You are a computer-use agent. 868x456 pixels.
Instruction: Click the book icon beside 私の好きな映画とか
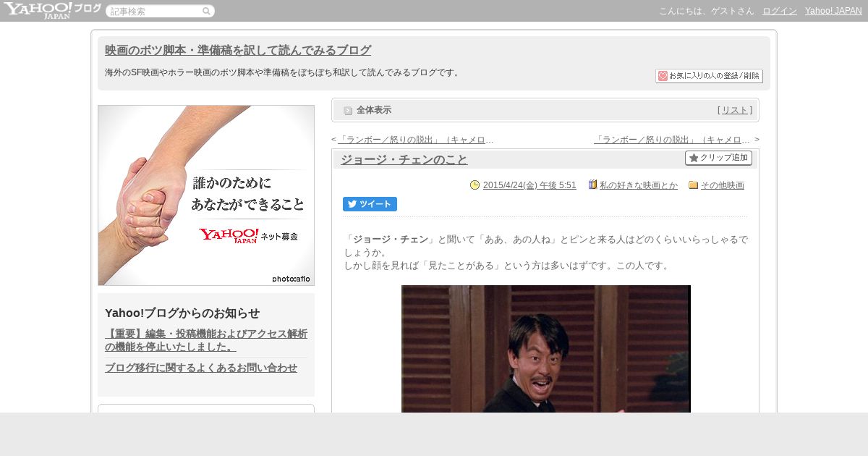pyautogui.click(x=593, y=185)
